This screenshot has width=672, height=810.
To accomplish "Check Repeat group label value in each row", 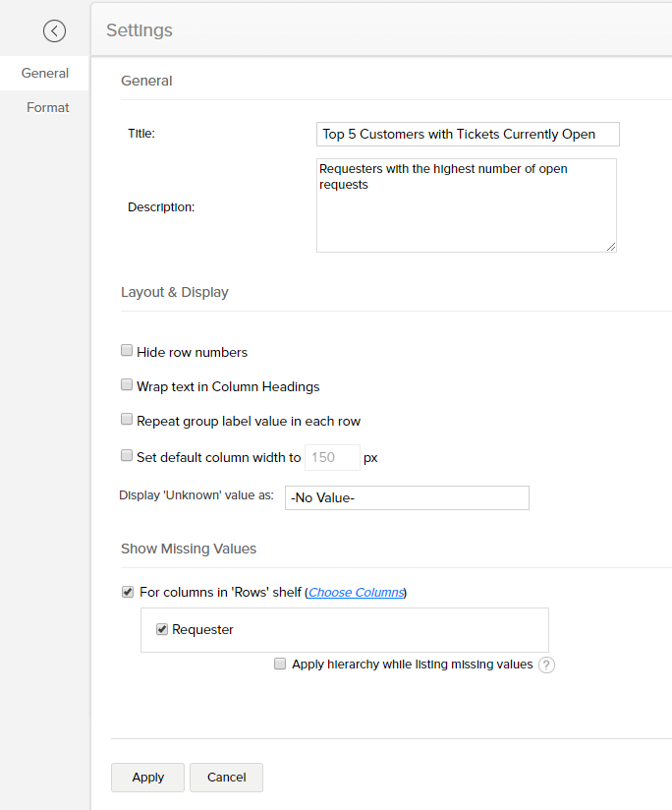I will [x=127, y=419].
